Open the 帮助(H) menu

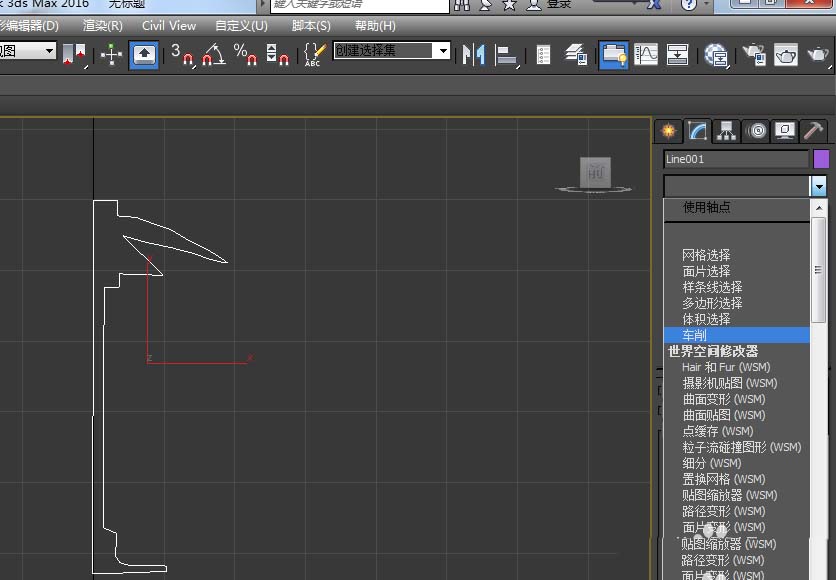click(x=375, y=26)
